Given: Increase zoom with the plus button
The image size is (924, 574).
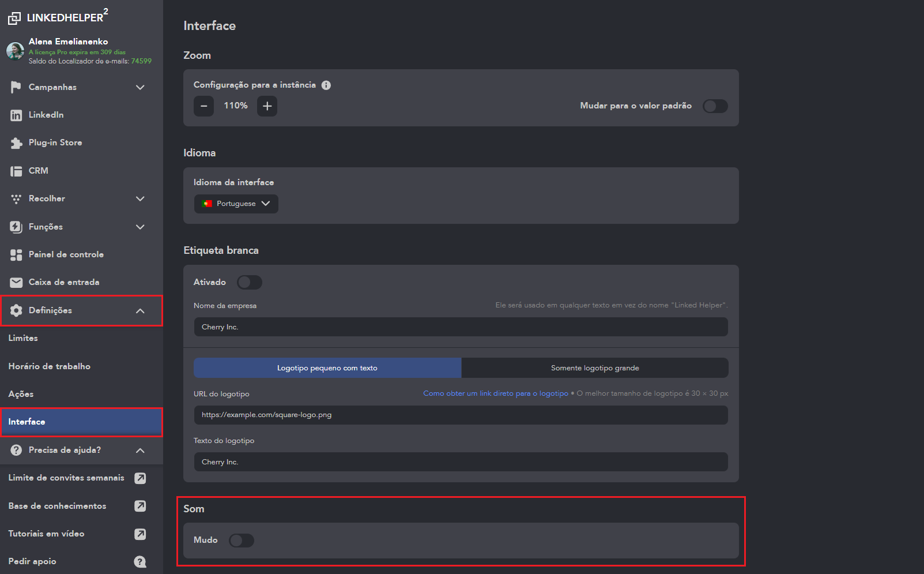Looking at the screenshot, I should click(x=267, y=106).
